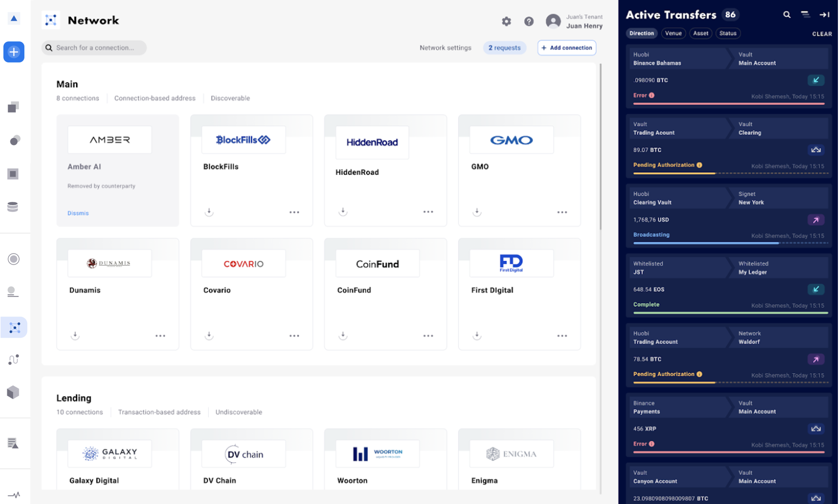Click Complete progress bar on 648.54 EOS transfer

(731, 313)
